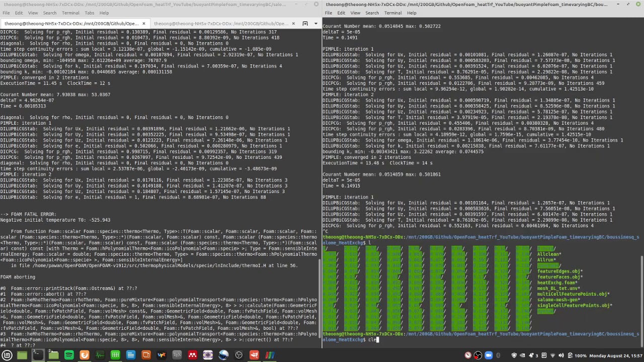
Task: Open the Linux Mint start menu
Action: pos(7,355)
